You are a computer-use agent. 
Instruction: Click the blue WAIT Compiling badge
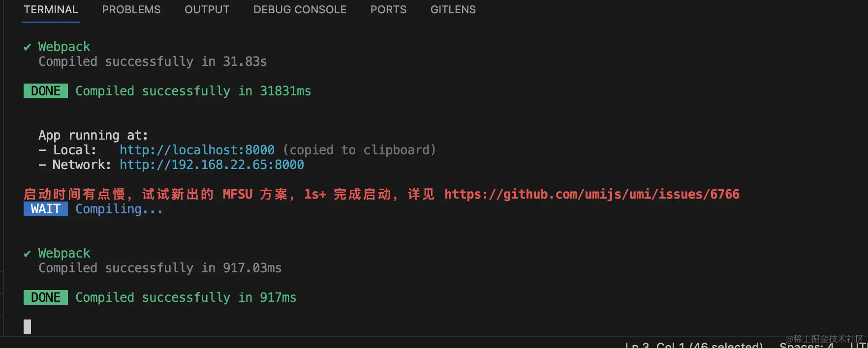pos(45,209)
